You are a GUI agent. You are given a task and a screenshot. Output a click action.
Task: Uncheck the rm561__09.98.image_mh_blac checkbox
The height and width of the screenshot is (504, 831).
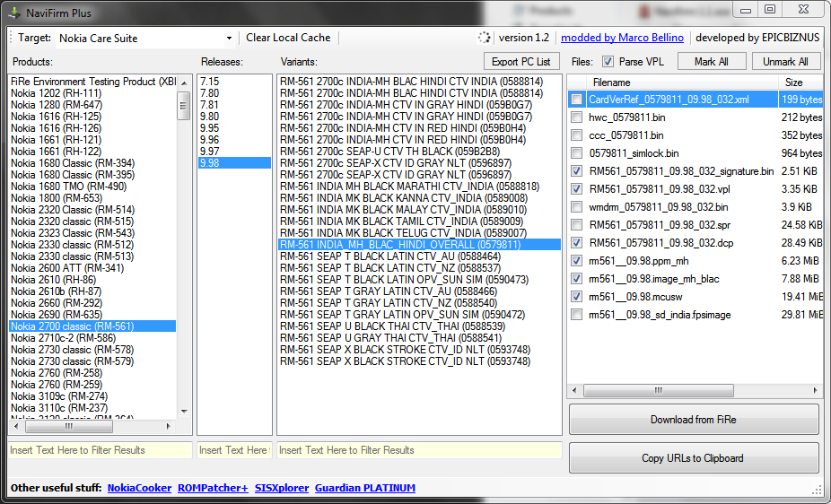577,279
